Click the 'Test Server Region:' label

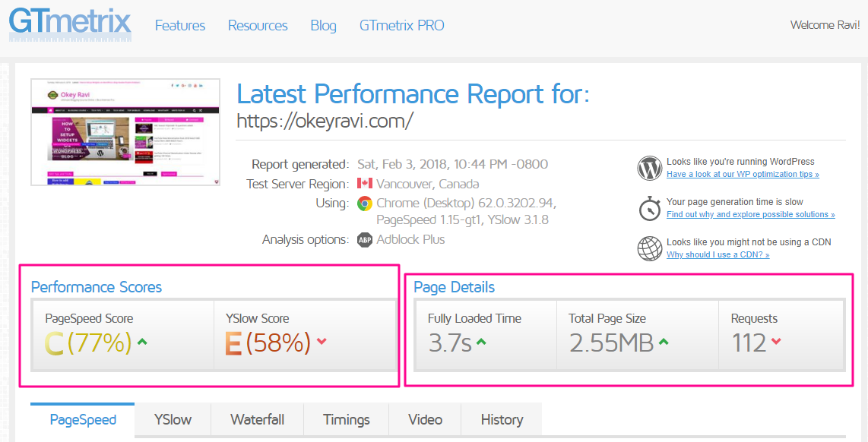coord(298,184)
